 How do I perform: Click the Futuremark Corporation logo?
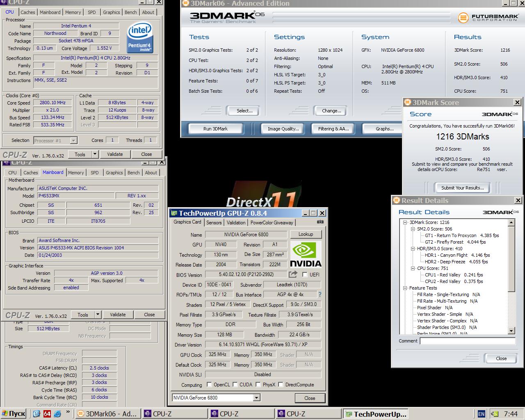click(488, 18)
